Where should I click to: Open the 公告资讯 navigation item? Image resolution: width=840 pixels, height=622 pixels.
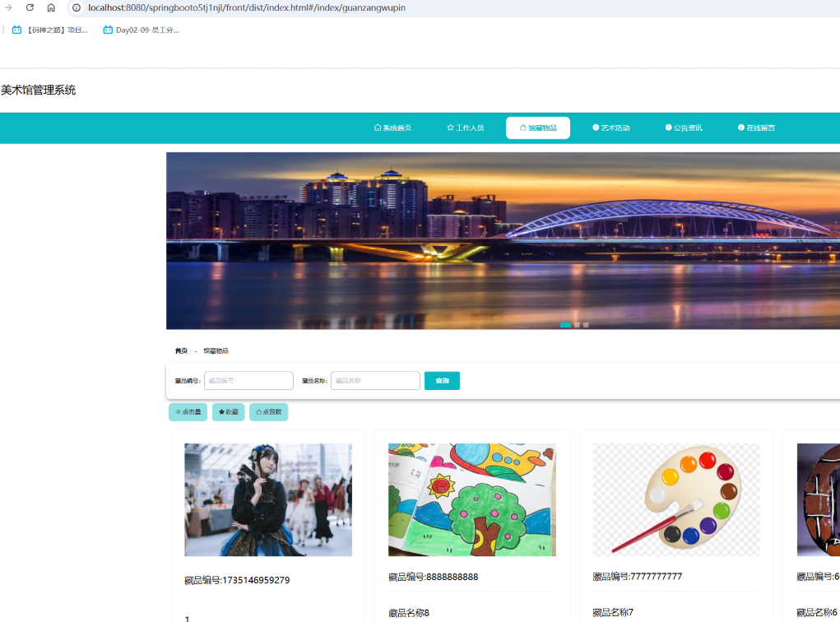coord(683,128)
